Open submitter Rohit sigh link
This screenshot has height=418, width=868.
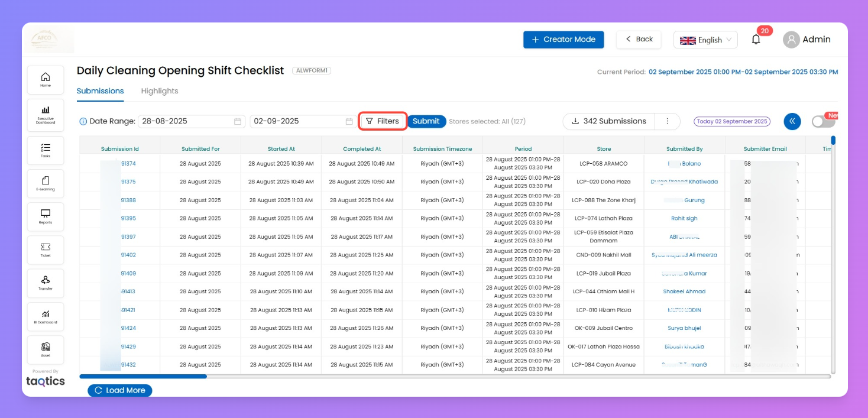[684, 219]
